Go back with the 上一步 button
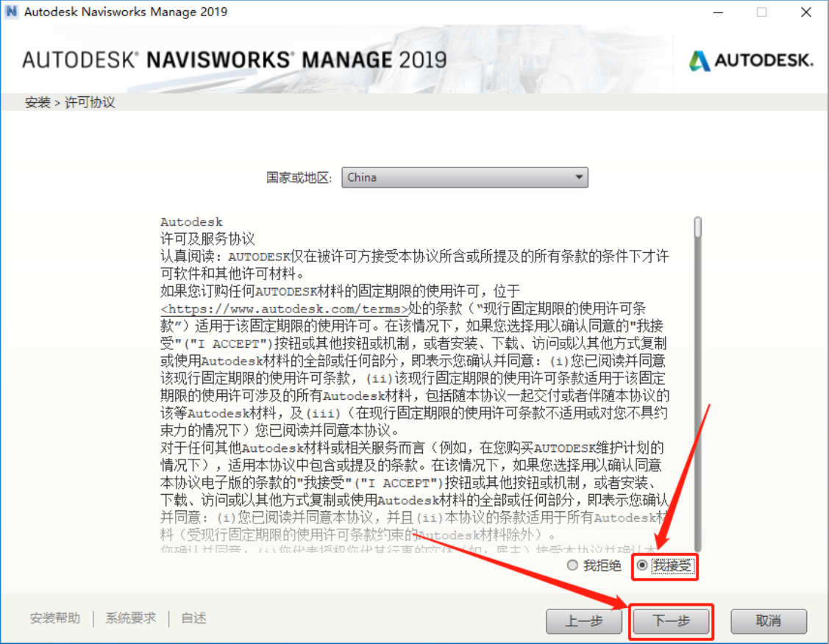 584,621
